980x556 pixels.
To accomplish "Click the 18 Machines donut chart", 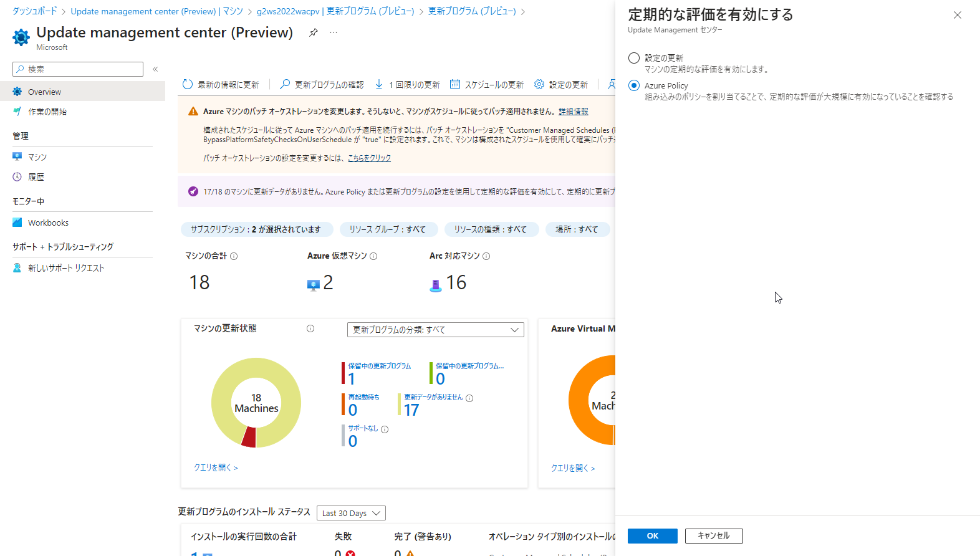I will (x=256, y=403).
